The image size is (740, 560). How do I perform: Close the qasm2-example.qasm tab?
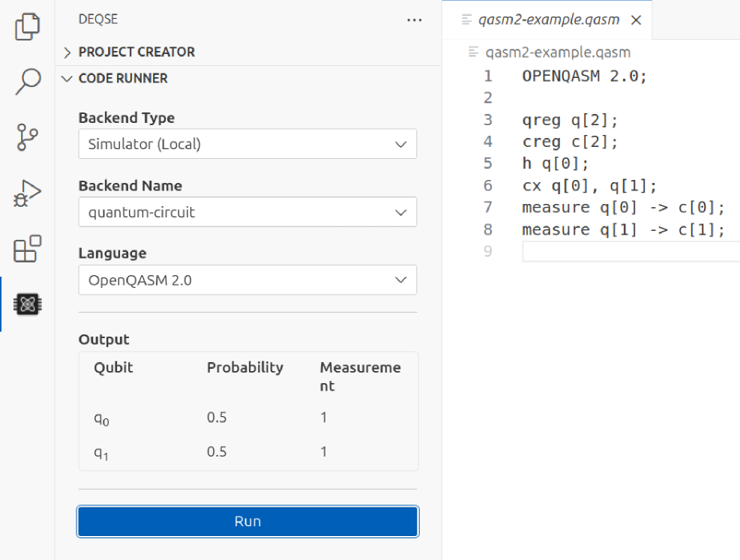click(x=637, y=20)
